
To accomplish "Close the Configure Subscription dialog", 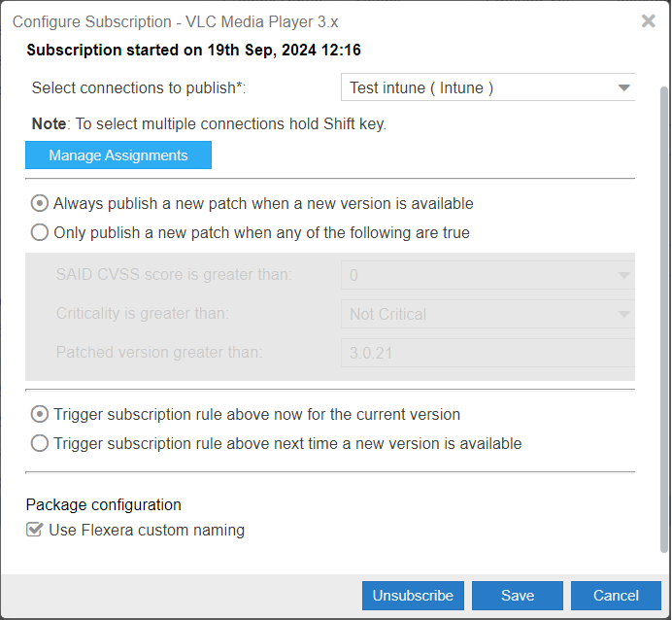I will [649, 20].
